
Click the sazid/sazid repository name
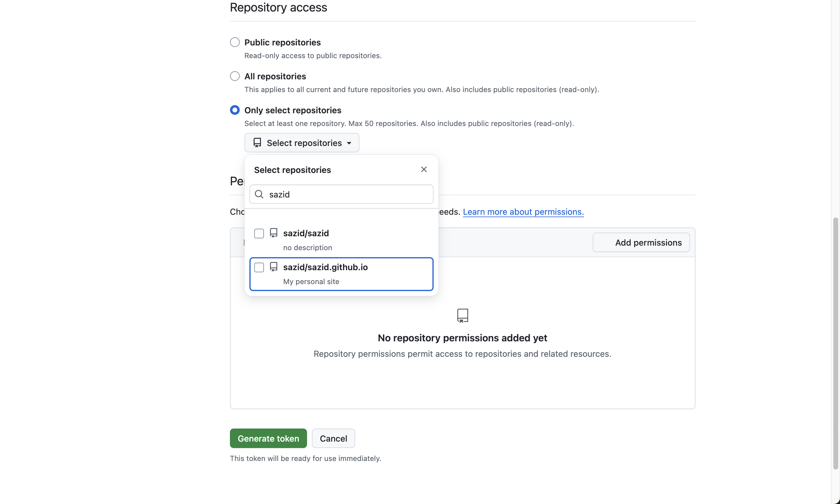(x=306, y=233)
